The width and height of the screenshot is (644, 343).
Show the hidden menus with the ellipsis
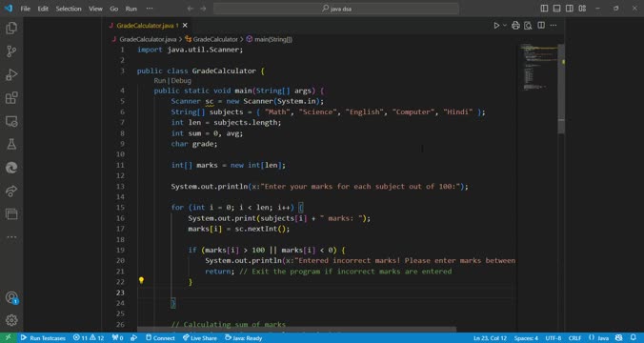(150, 9)
